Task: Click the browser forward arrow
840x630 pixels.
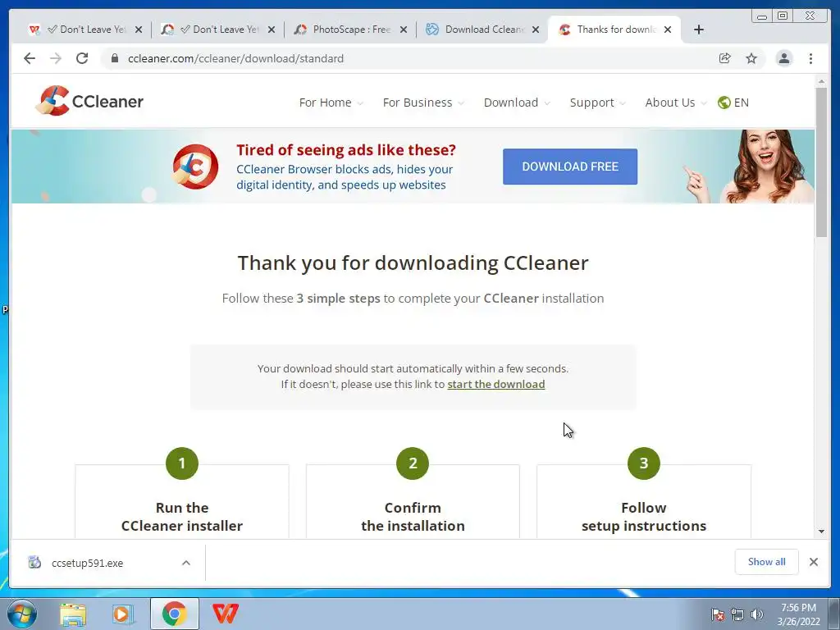Action: pyautogui.click(x=56, y=58)
